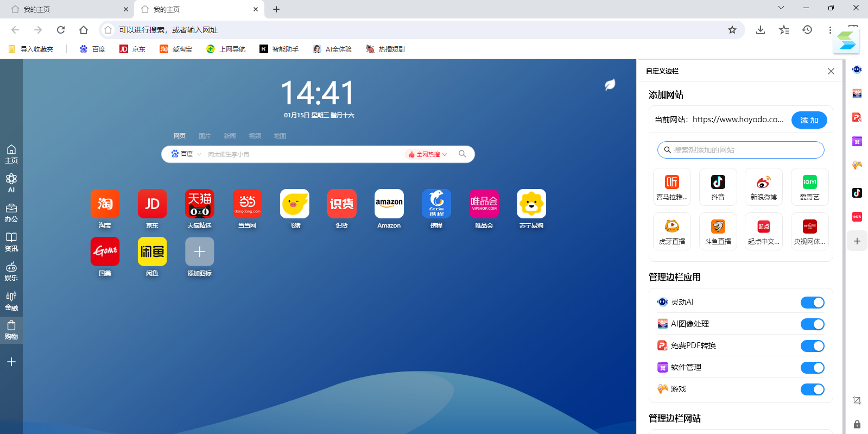This screenshot has height=434, width=868.
Task: Click the lock icon in right strip
Action: pos(857,424)
